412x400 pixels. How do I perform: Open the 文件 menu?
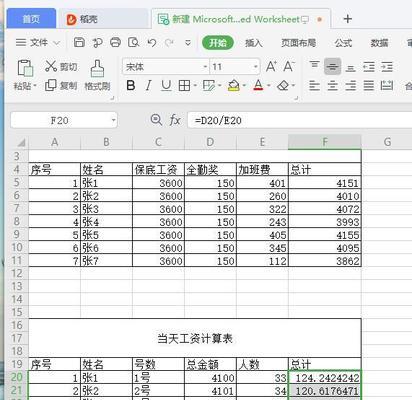(39, 43)
